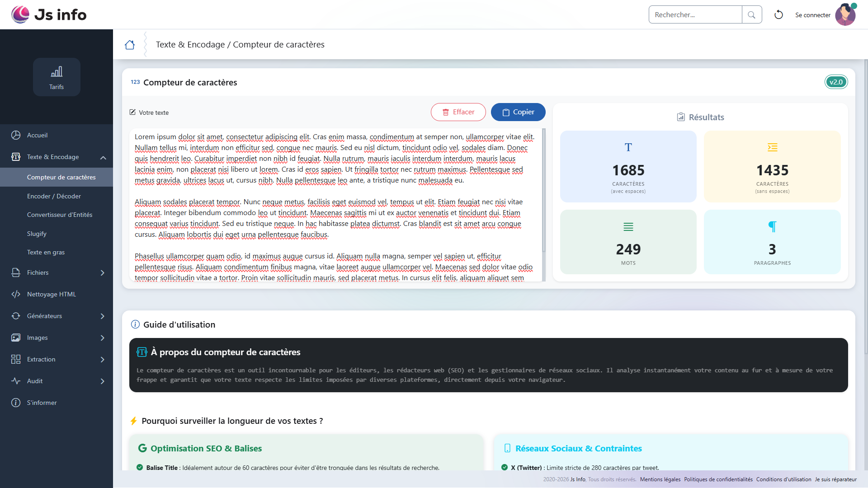Click the Fichiers sidebar icon
Screen dimensions: 868x488
(16, 272)
